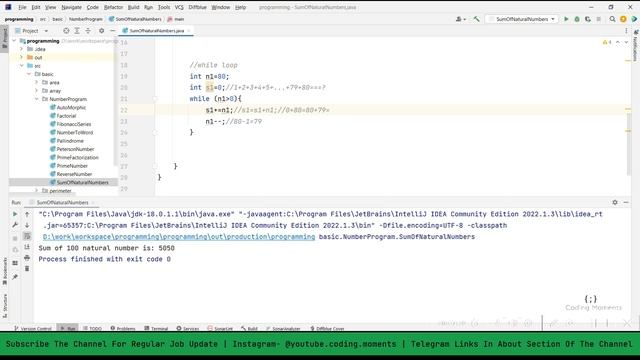The image size is (640, 360).
Task: Toggle scroll to end in console
Action: [x=27, y=247]
